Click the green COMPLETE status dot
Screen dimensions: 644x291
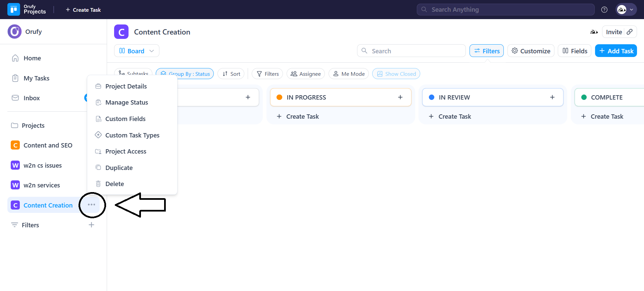click(584, 97)
